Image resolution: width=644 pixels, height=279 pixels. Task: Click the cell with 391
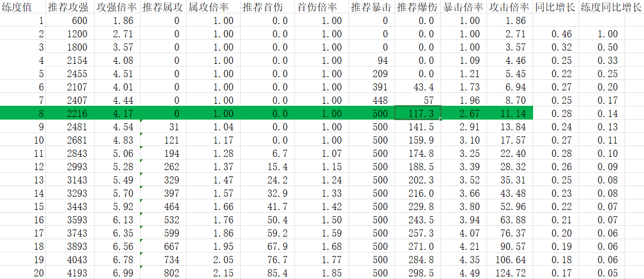coord(372,87)
